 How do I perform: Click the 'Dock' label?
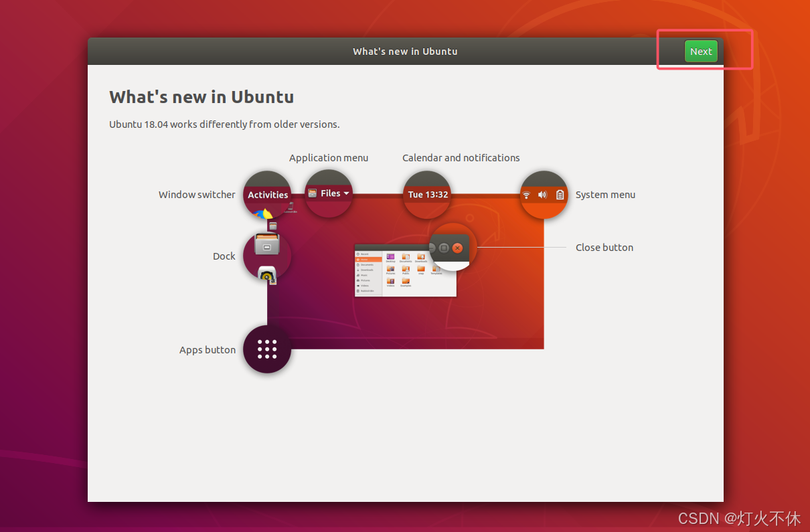point(224,256)
